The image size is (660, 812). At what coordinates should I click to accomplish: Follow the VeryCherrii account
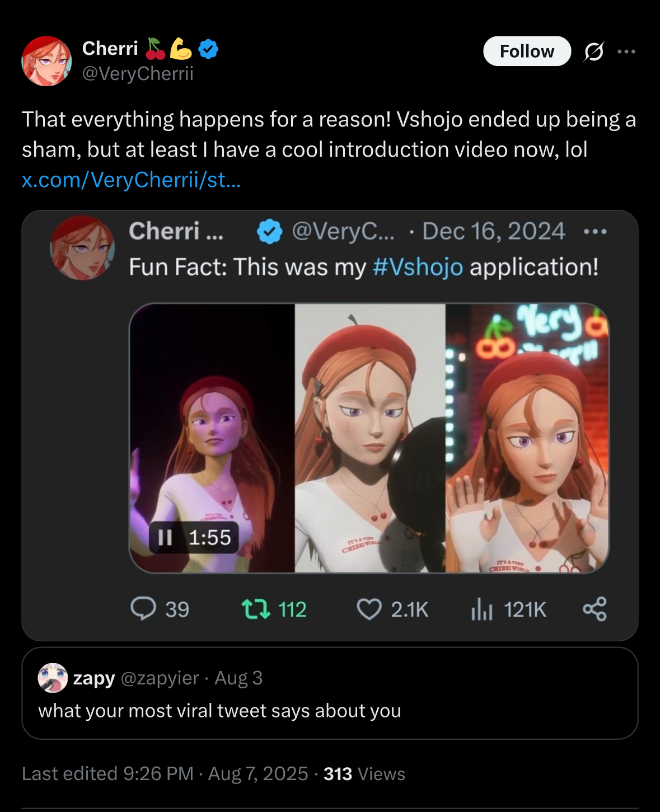pos(526,51)
